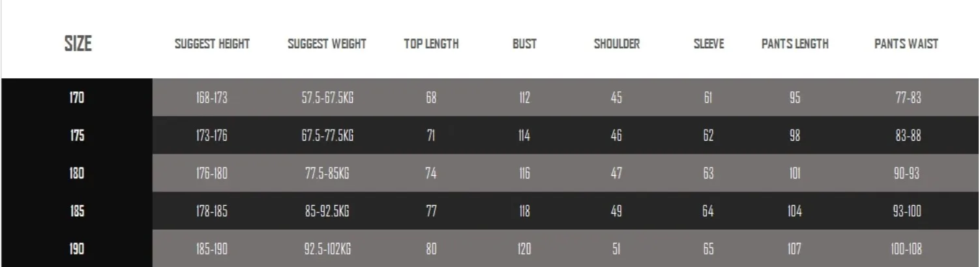The height and width of the screenshot is (267, 980).
Task: Click the 100-108 pants waist cell
Action: [x=906, y=249]
